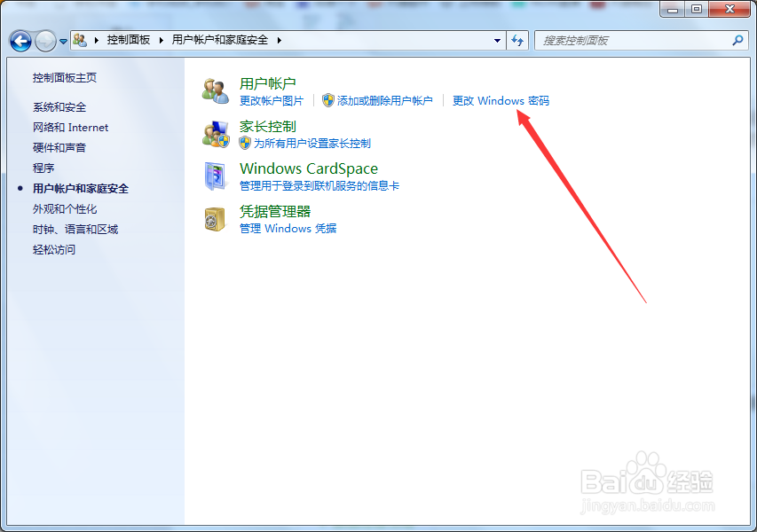
Task: Click the 家长控制 shield icon
Action: (215, 135)
